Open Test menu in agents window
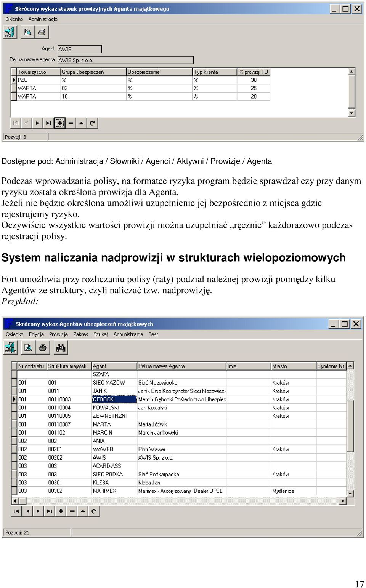 (153, 334)
